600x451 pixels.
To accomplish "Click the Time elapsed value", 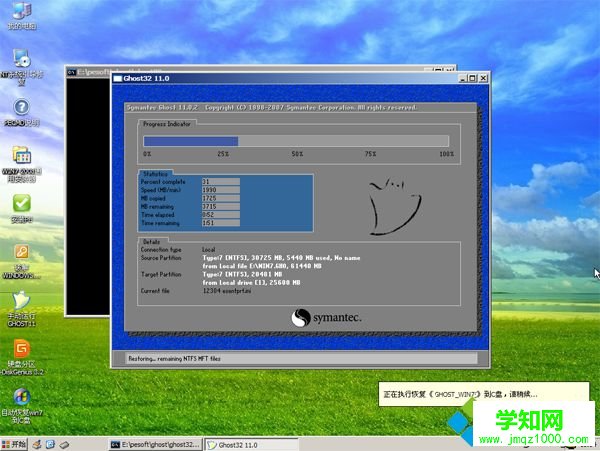I will pos(221,215).
